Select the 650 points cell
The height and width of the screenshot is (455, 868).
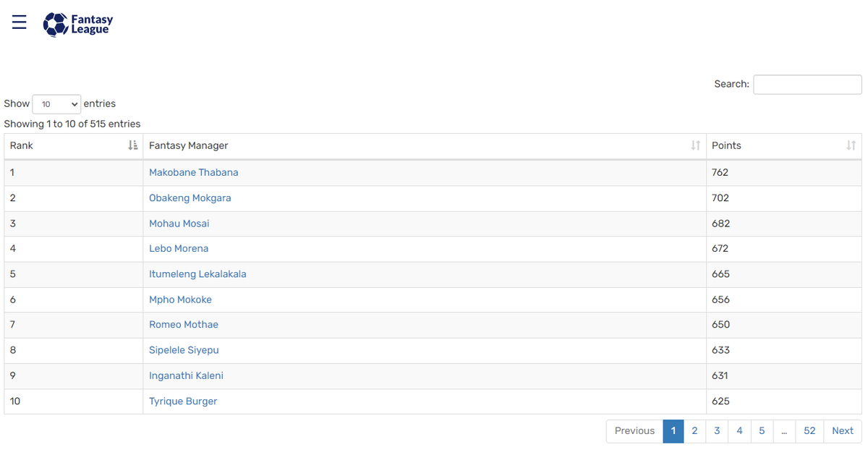click(784, 325)
